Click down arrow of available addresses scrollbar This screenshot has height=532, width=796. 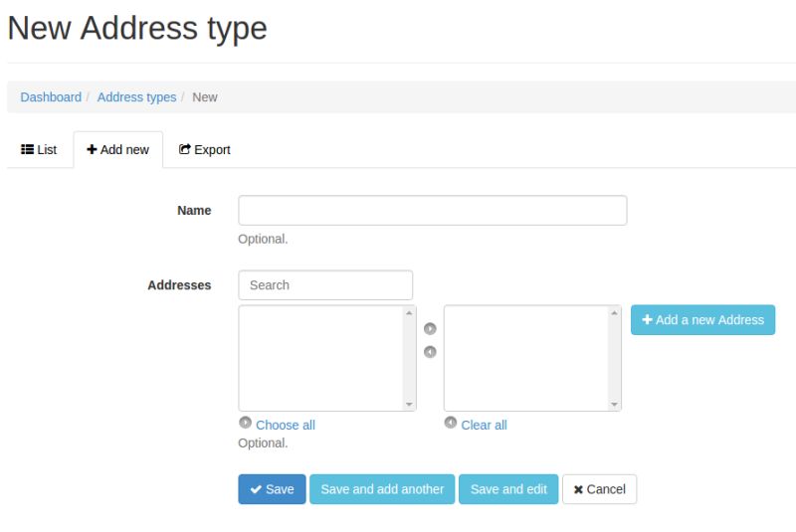point(409,404)
